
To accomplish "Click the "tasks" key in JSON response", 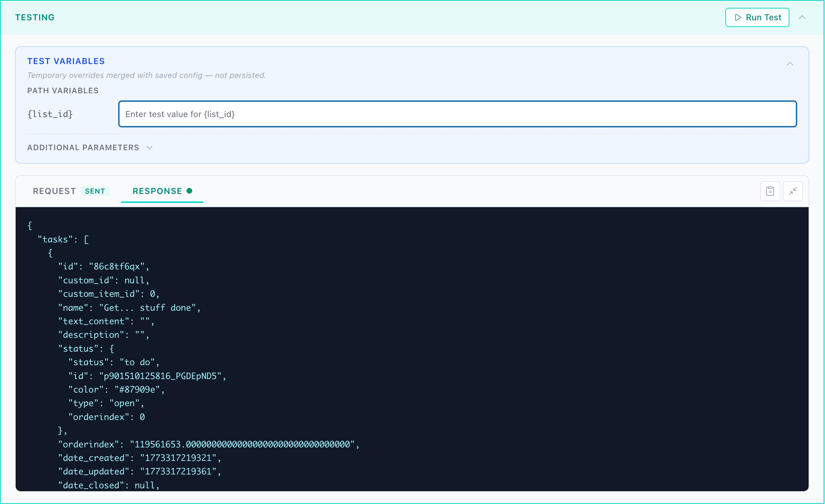I will (55, 240).
